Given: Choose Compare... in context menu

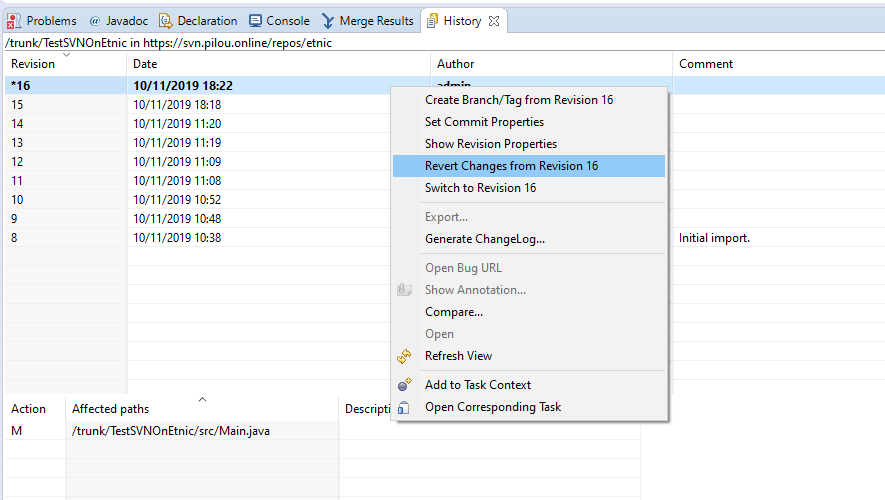Looking at the screenshot, I should pos(453,312).
